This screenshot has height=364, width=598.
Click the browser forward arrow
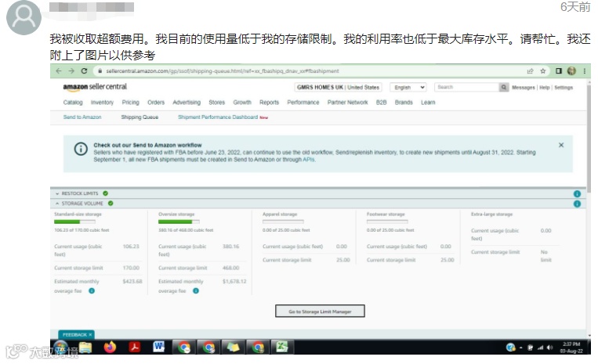(x=71, y=70)
